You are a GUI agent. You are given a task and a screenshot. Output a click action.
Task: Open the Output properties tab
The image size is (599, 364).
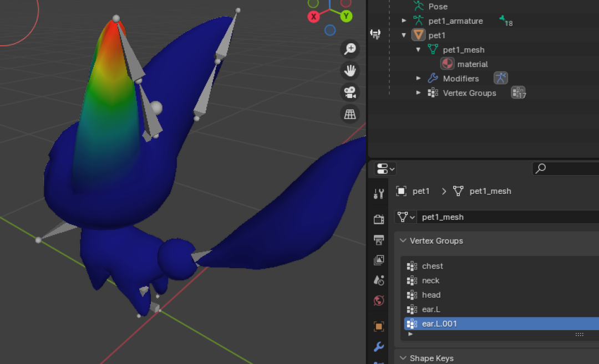pos(379,240)
